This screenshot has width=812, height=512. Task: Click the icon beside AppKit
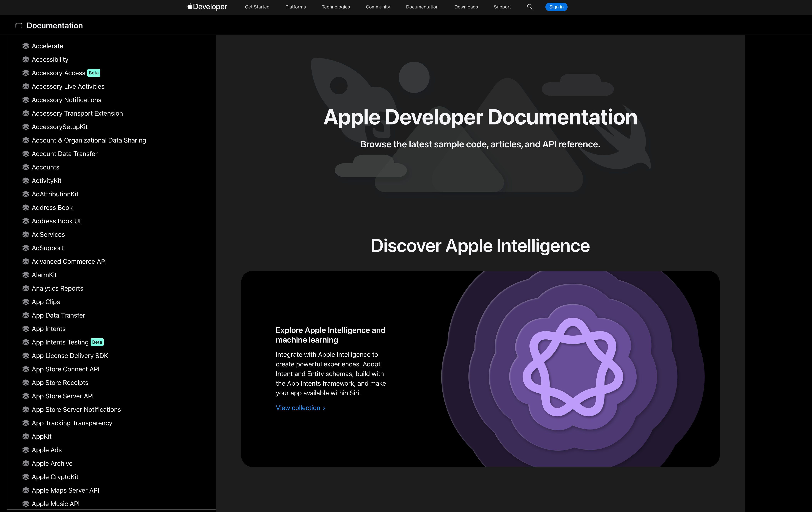26,437
